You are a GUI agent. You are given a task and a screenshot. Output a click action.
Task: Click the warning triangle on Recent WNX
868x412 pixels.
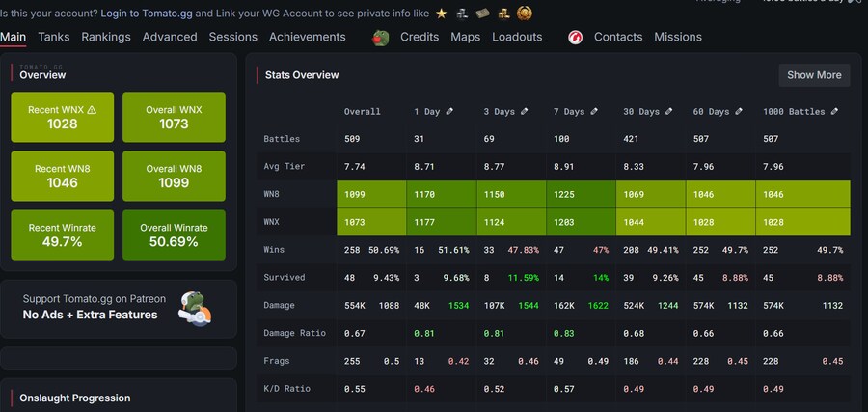pyautogui.click(x=92, y=110)
